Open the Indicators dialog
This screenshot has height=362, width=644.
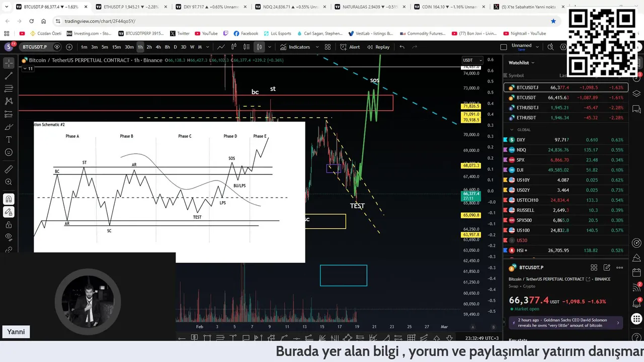point(295,47)
